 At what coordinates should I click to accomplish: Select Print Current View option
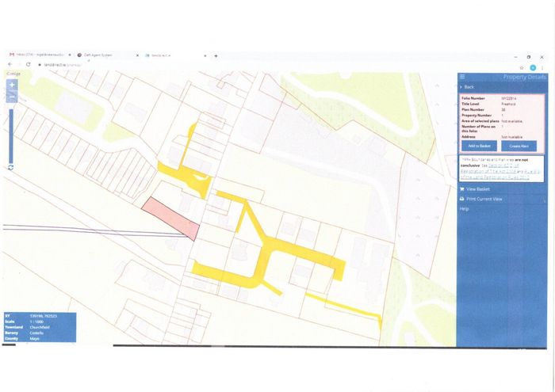click(484, 199)
